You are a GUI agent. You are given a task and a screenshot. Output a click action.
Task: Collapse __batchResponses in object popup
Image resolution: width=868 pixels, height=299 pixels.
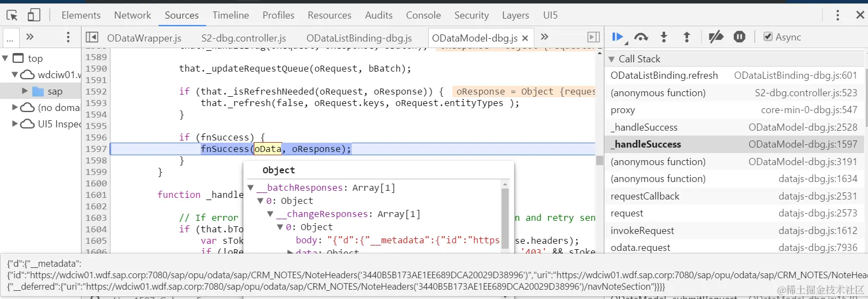point(251,188)
